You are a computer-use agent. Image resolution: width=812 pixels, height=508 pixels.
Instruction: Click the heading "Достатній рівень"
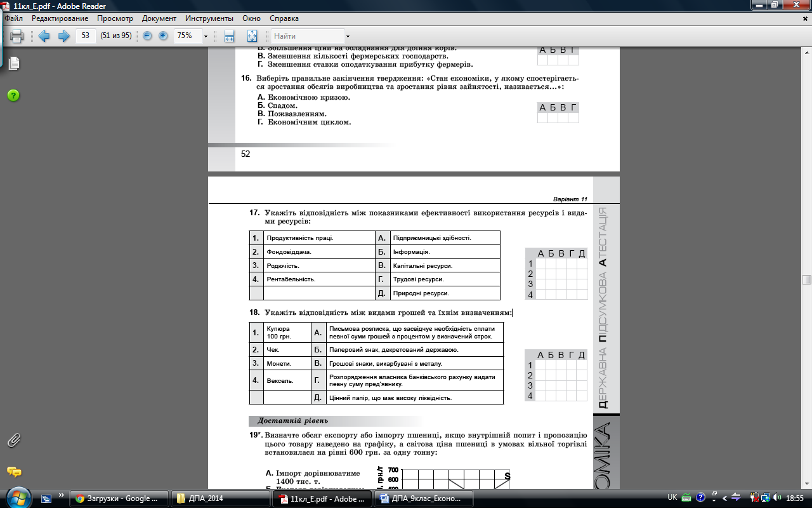pos(293,420)
